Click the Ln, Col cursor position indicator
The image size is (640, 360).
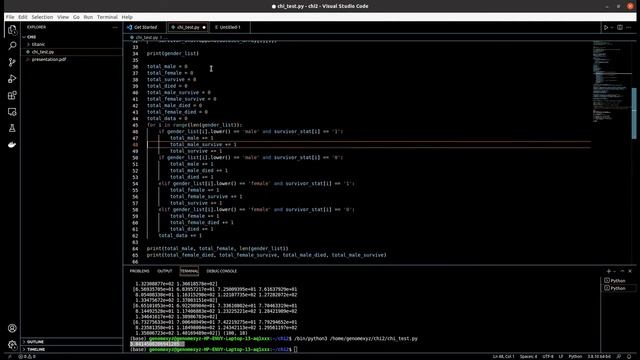(503, 356)
